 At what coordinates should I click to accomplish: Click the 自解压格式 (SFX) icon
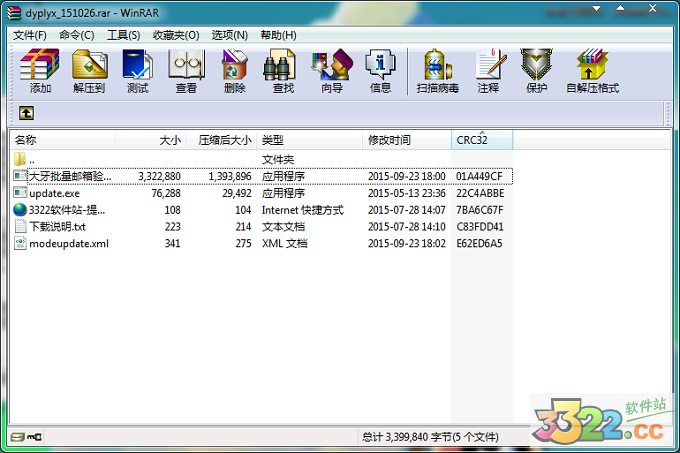[592, 65]
